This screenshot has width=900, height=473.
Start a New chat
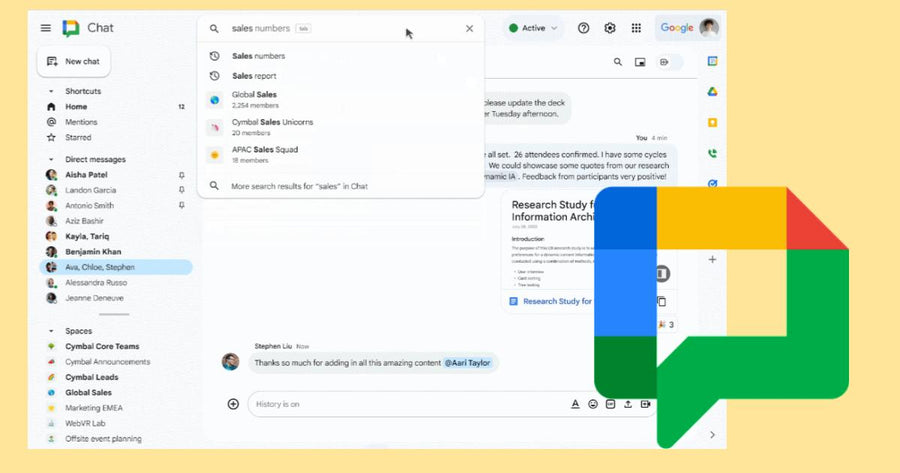pos(73,61)
